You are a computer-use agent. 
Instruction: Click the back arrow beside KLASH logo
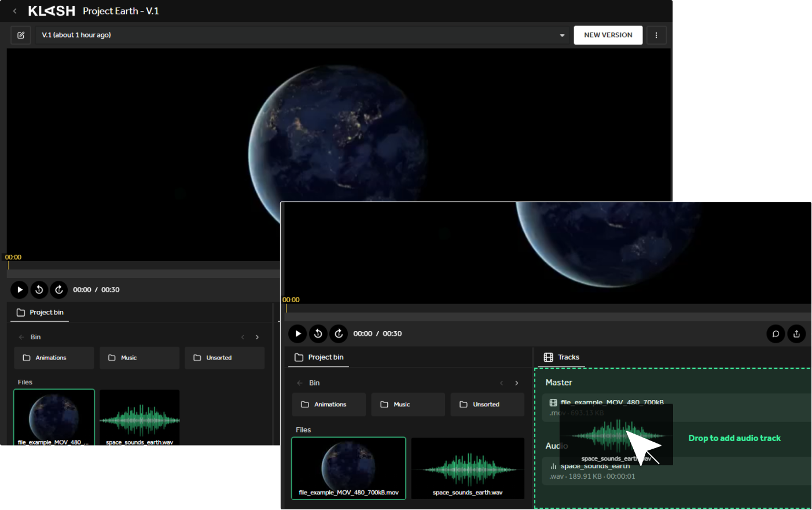pyautogui.click(x=15, y=11)
